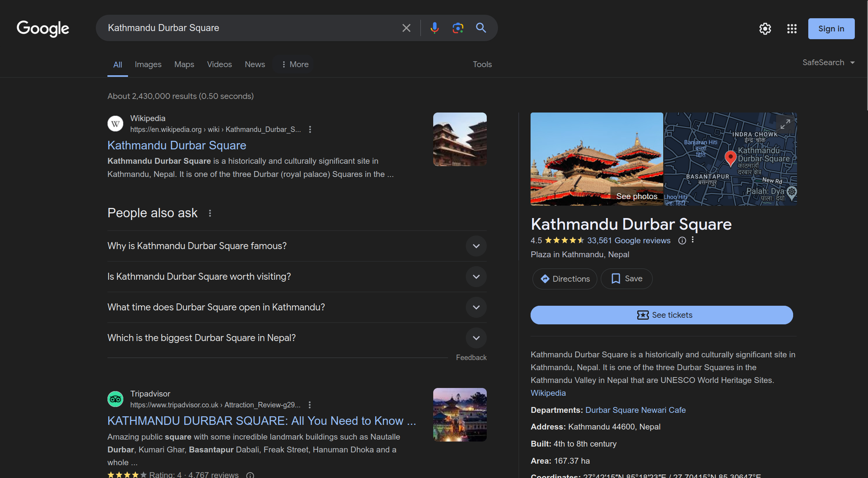Open the SafeSearch dropdown
868x478 pixels.
[x=828, y=62]
